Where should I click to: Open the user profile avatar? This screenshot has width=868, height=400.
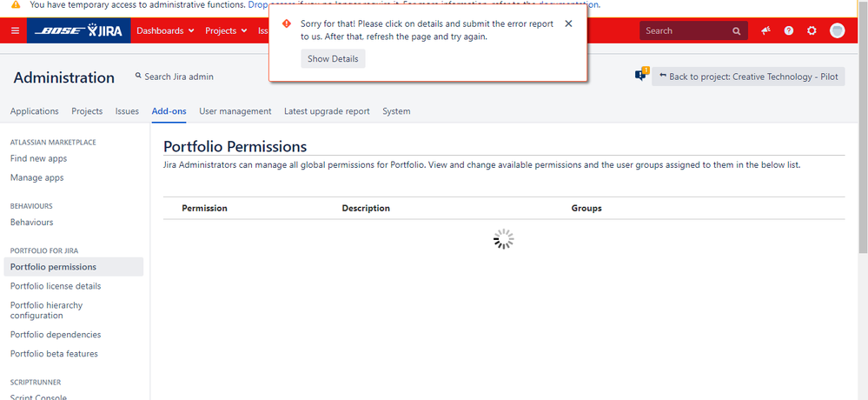pyautogui.click(x=837, y=30)
